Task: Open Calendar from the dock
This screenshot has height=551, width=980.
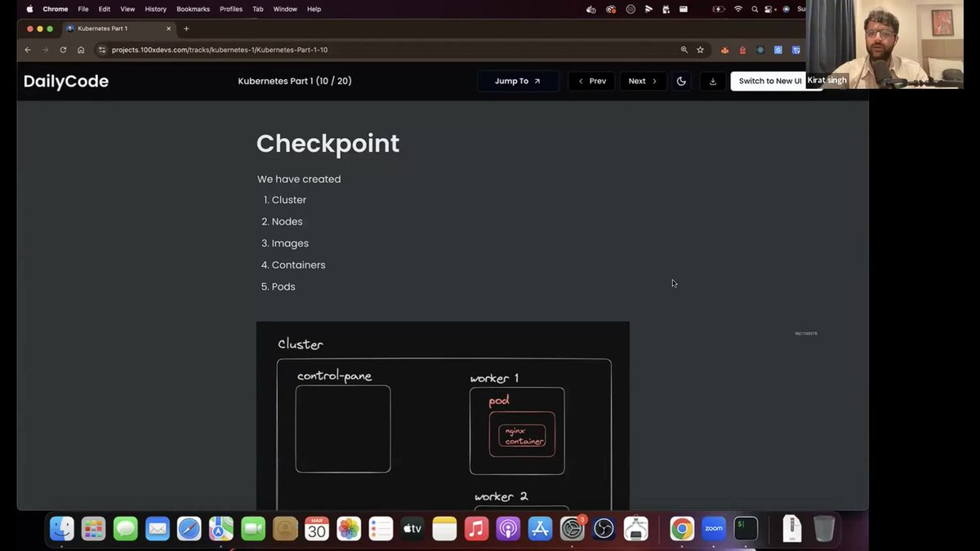Action: click(317, 528)
